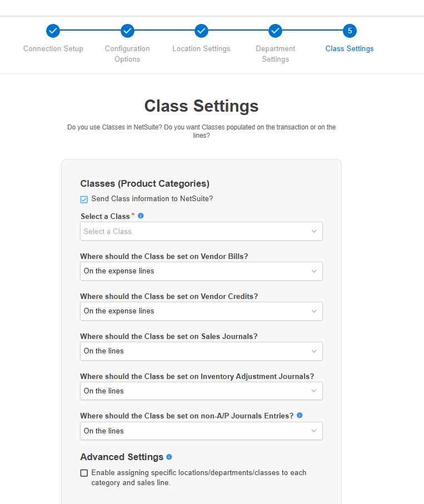
Task: Enable assigning specific locations/departments/classes checkbox
Action: click(x=84, y=473)
